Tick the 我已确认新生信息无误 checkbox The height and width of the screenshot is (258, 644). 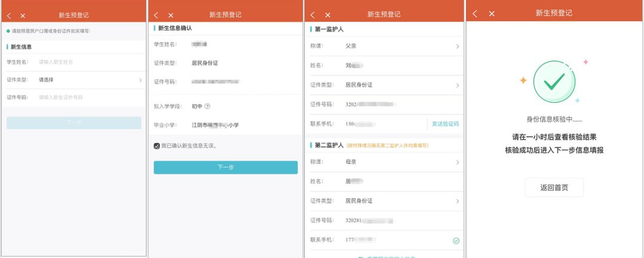[x=157, y=146]
